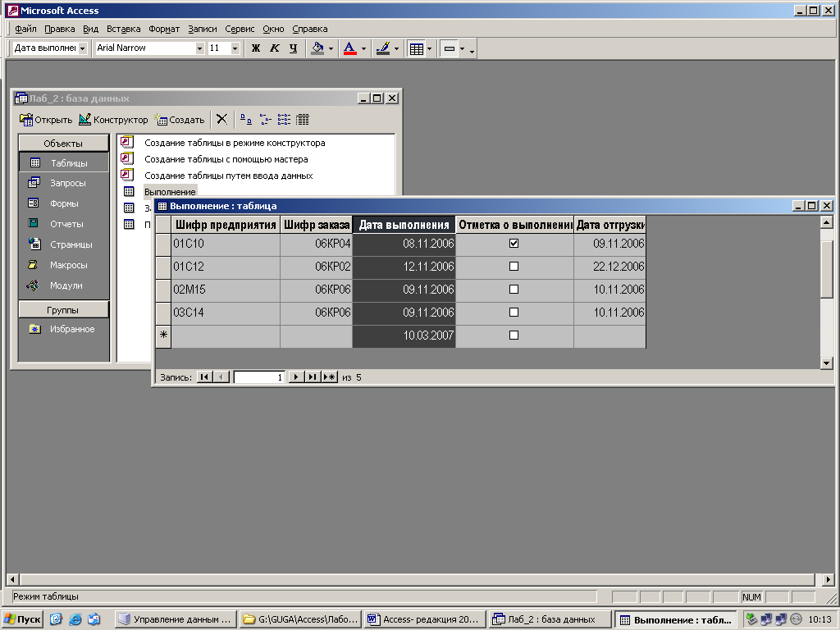840x630 pixels.
Task: Select row selector for 01С10 record
Action: [163, 244]
